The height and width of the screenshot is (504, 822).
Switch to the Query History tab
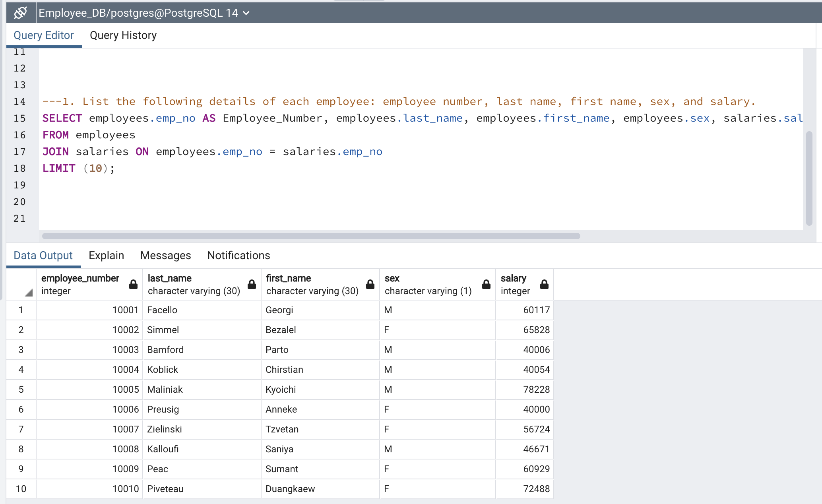(x=123, y=35)
